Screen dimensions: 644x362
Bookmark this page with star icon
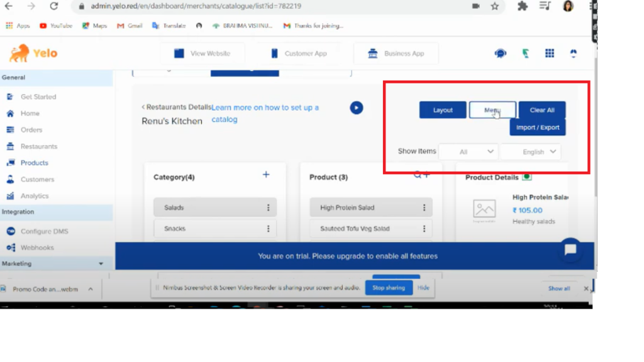click(495, 6)
